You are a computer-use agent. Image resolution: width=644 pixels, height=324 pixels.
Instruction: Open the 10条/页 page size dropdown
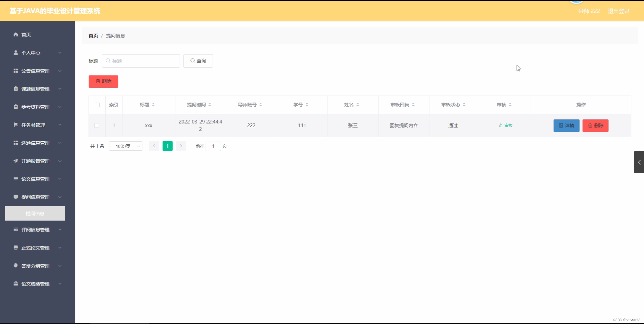click(x=126, y=146)
